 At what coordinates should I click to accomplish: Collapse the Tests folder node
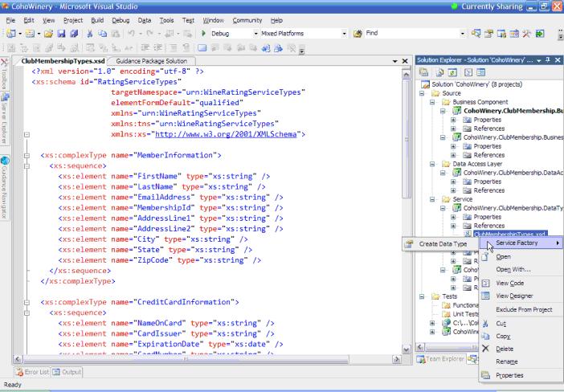coord(422,296)
